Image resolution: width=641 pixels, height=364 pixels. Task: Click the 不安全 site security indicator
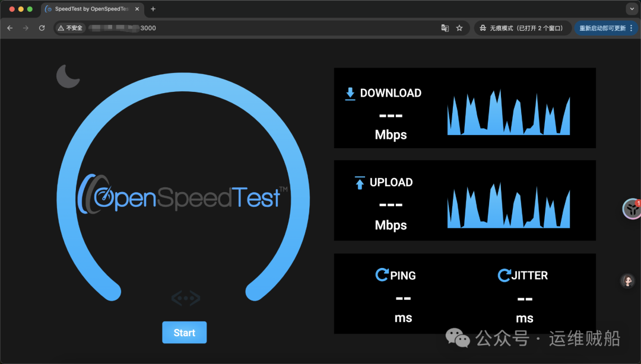point(70,28)
